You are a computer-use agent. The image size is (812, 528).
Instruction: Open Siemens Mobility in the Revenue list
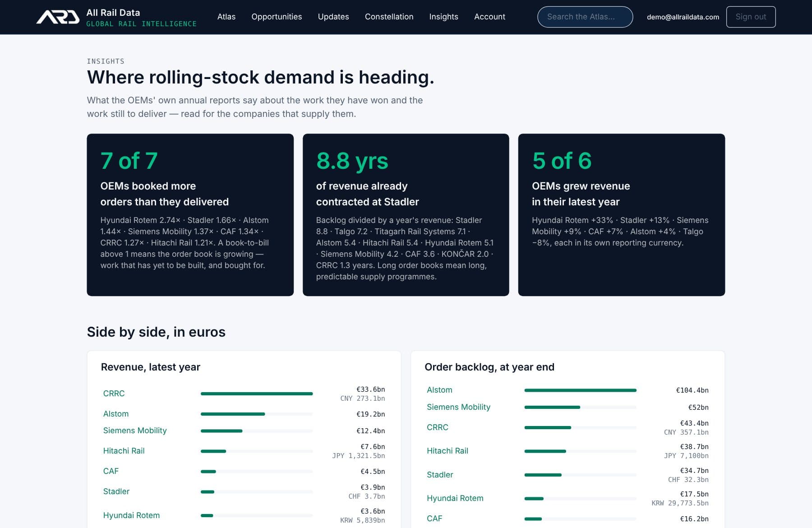pos(135,431)
